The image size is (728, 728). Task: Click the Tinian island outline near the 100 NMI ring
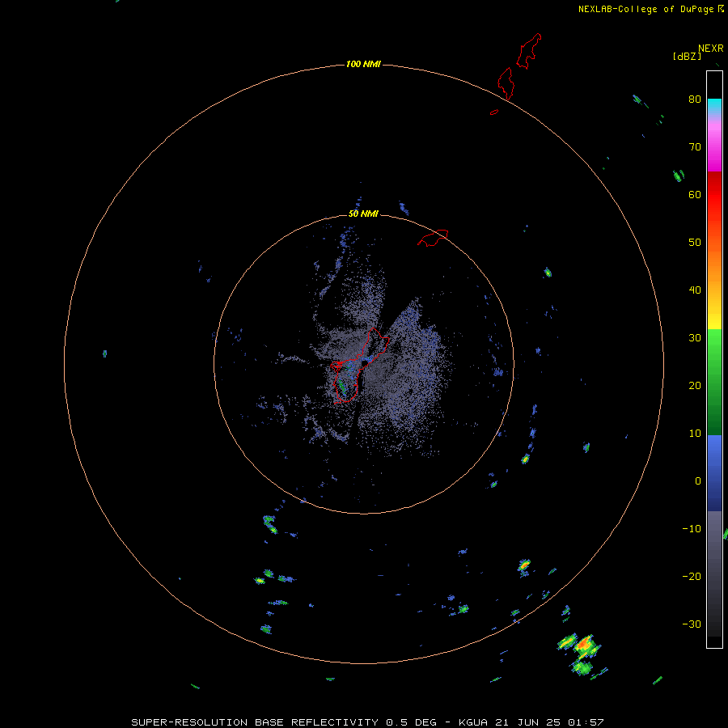click(x=506, y=83)
